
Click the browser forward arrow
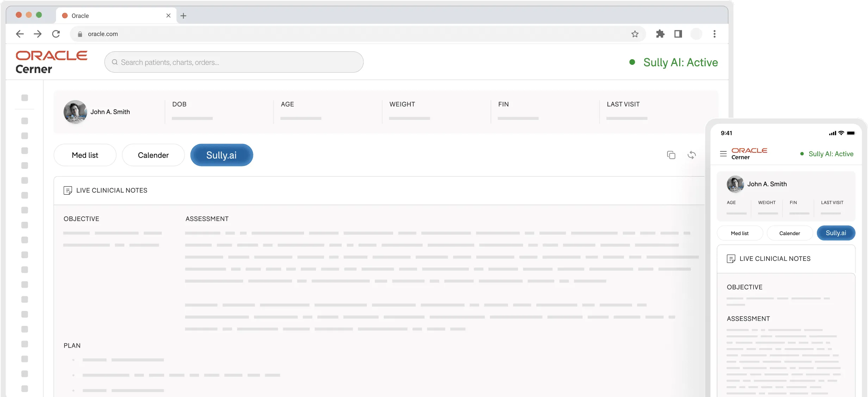point(38,34)
